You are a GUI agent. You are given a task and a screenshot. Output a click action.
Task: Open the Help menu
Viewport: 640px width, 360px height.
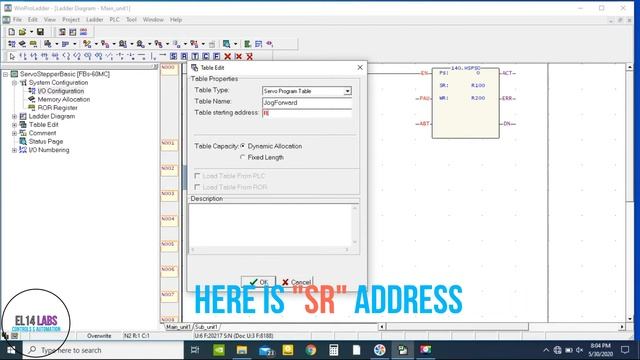(x=176, y=20)
